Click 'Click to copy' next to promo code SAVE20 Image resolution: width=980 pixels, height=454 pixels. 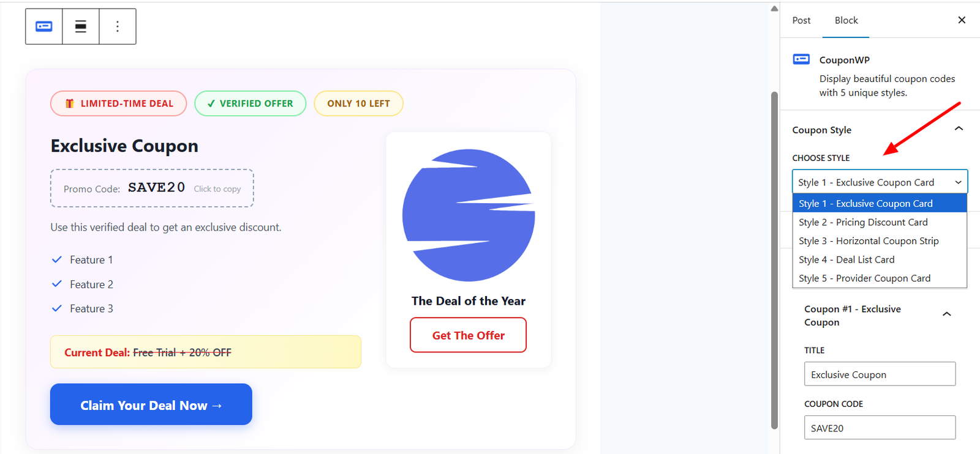(x=217, y=188)
